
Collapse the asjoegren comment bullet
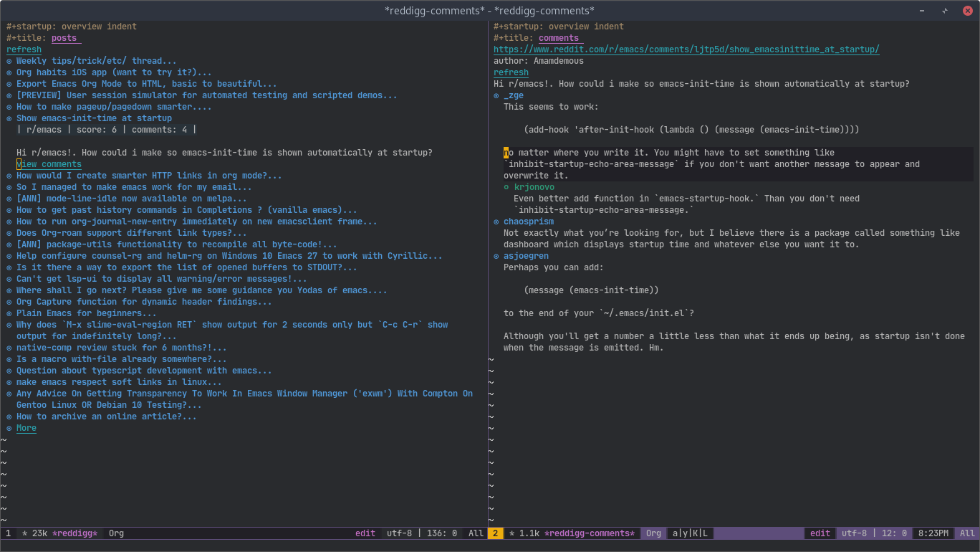[496, 256]
